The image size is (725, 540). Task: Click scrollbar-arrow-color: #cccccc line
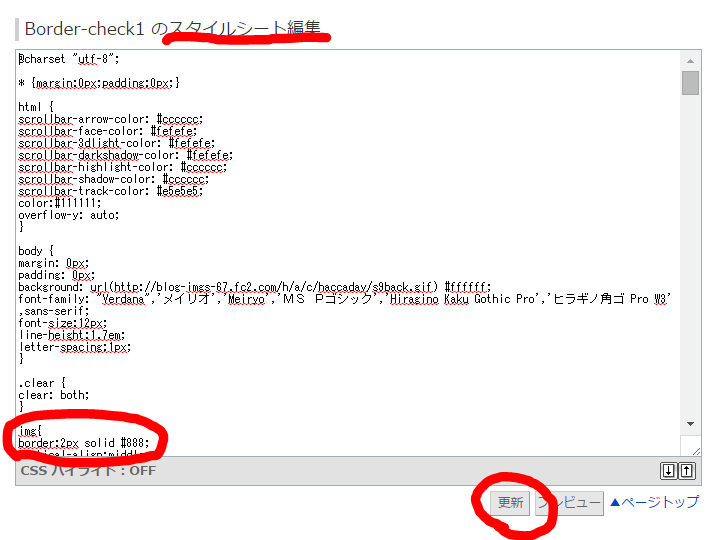click(x=111, y=119)
